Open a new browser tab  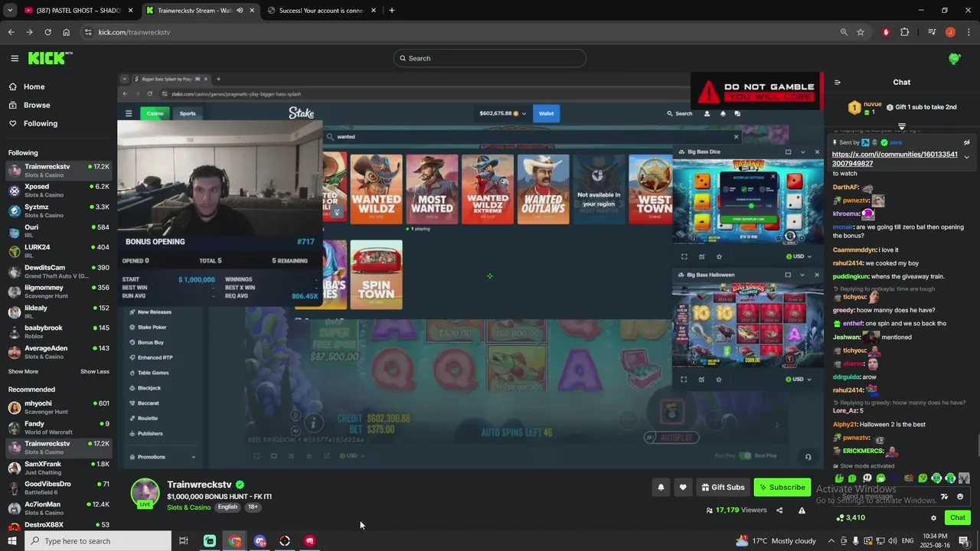click(x=391, y=11)
